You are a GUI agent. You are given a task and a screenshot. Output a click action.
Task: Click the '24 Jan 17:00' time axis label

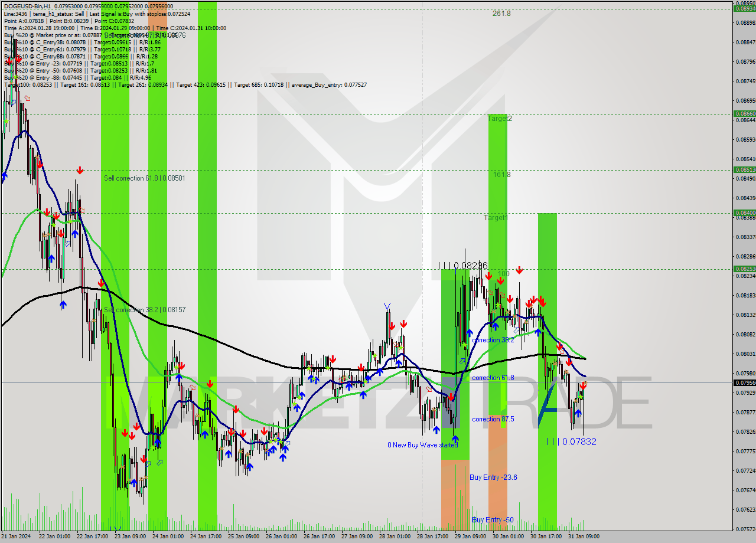(x=205, y=537)
